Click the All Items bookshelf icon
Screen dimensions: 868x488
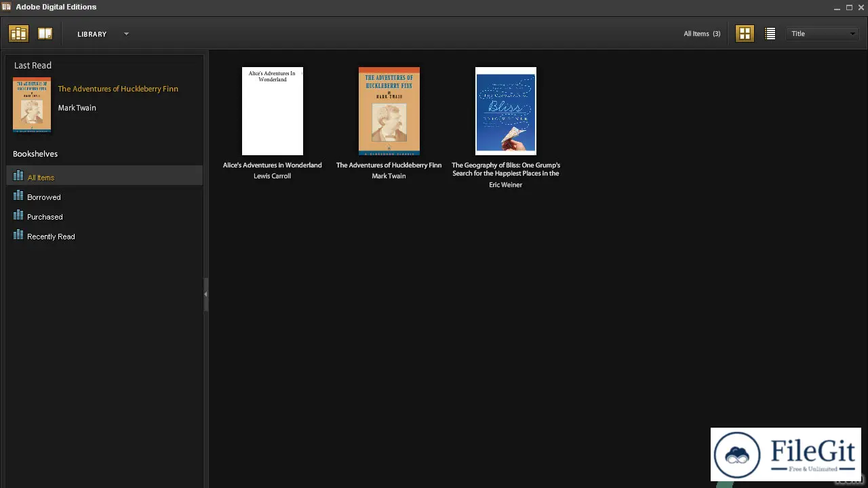pos(18,176)
